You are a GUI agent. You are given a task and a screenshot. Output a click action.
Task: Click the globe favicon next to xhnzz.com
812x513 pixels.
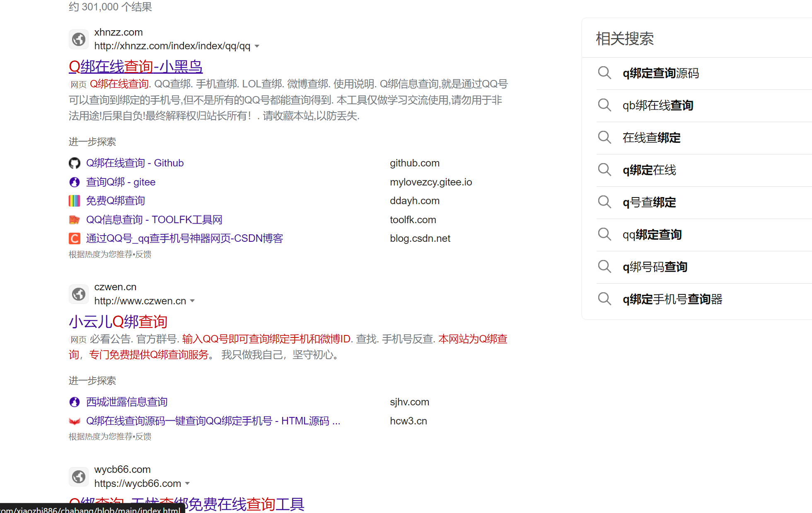pyautogui.click(x=79, y=39)
